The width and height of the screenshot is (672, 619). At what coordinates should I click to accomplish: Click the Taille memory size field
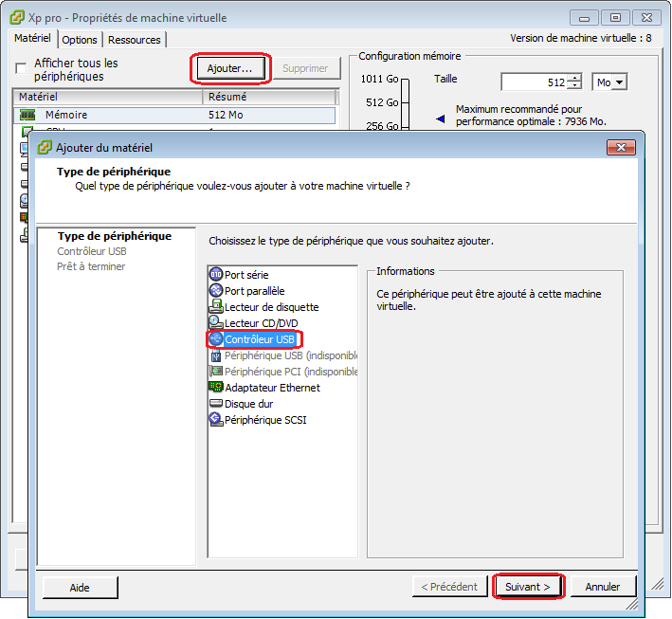(535, 82)
